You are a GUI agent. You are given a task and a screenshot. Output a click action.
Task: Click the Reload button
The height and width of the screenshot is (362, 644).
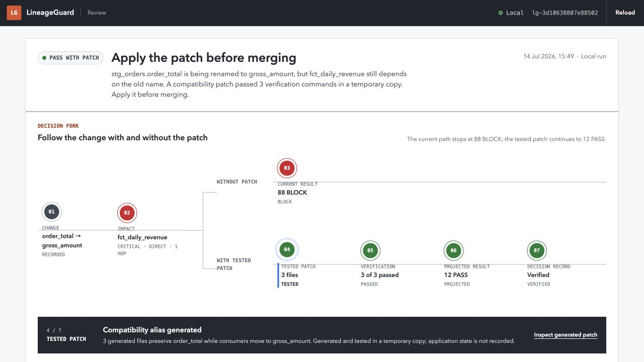click(625, 13)
